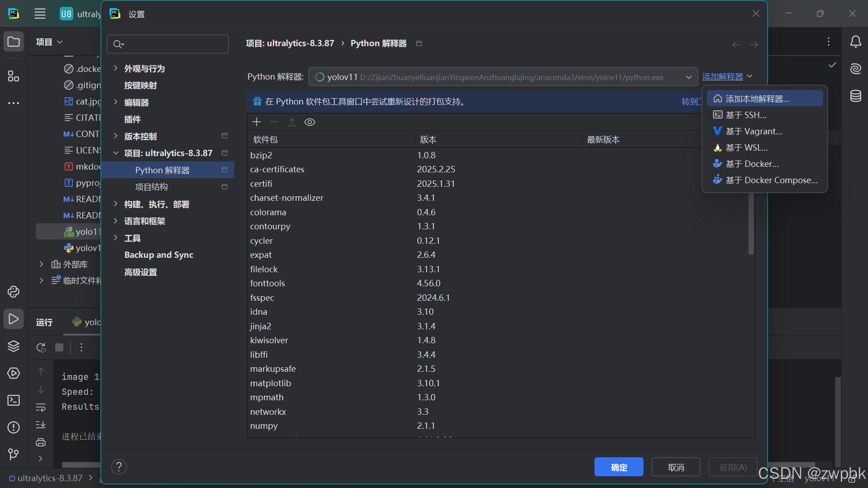Viewport: 868px width, 488px height.
Task: Click the 取消 button
Action: (676, 467)
